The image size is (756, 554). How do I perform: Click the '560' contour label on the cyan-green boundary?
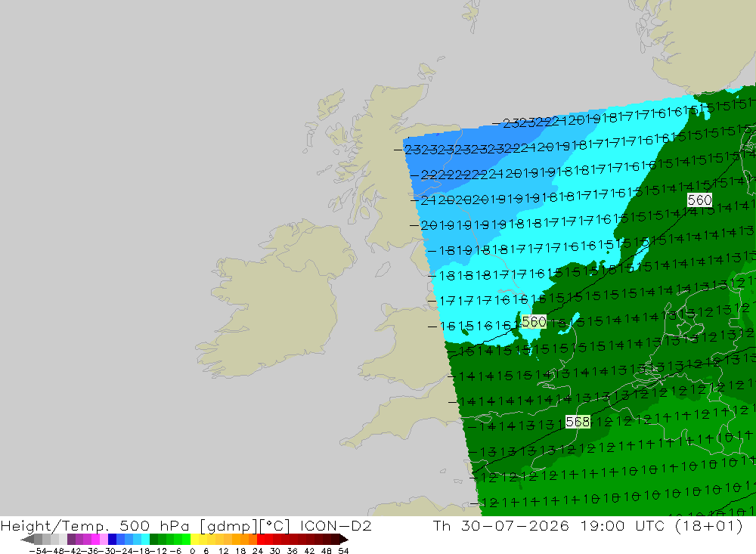pos(534,322)
